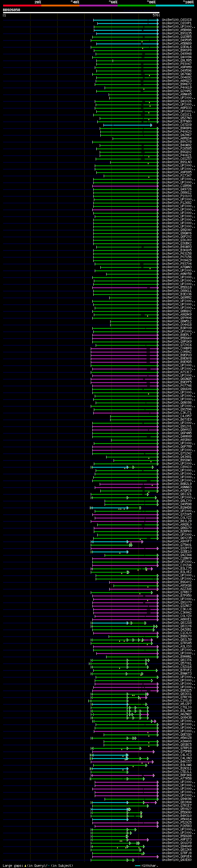This screenshot has height=868, width=197.
Task: Select hit label UniRef100_A7S3C7
Action: click(x=177, y=372)
